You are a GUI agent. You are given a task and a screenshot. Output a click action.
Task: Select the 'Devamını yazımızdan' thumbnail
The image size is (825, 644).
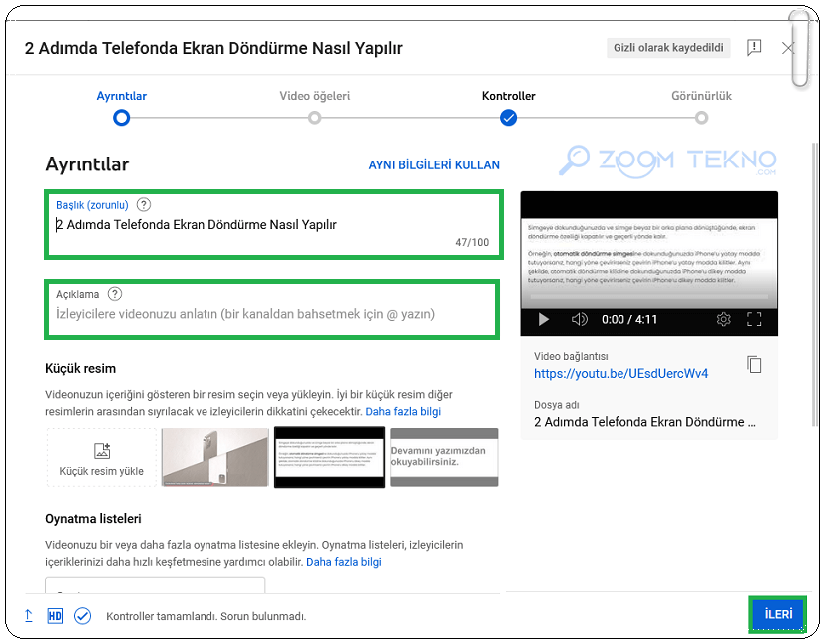click(x=444, y=457)
